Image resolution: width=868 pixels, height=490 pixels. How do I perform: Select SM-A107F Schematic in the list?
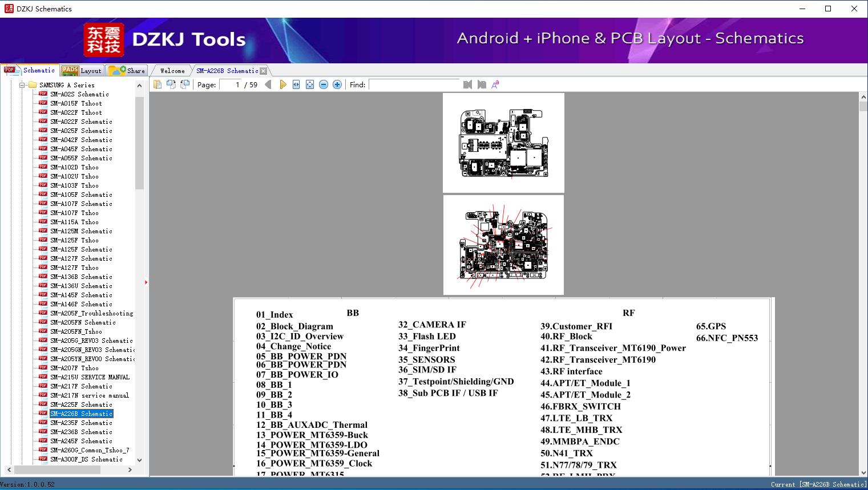81,204
